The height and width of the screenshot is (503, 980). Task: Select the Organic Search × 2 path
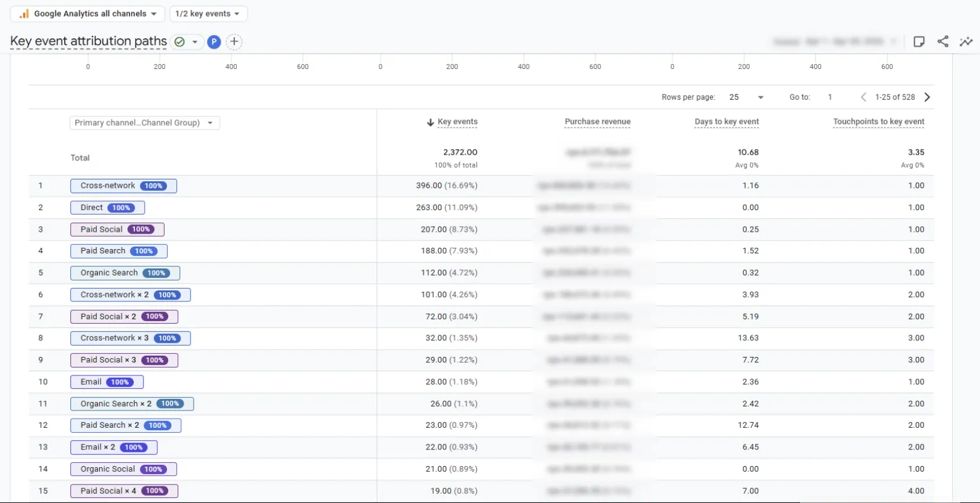point(132,404)
